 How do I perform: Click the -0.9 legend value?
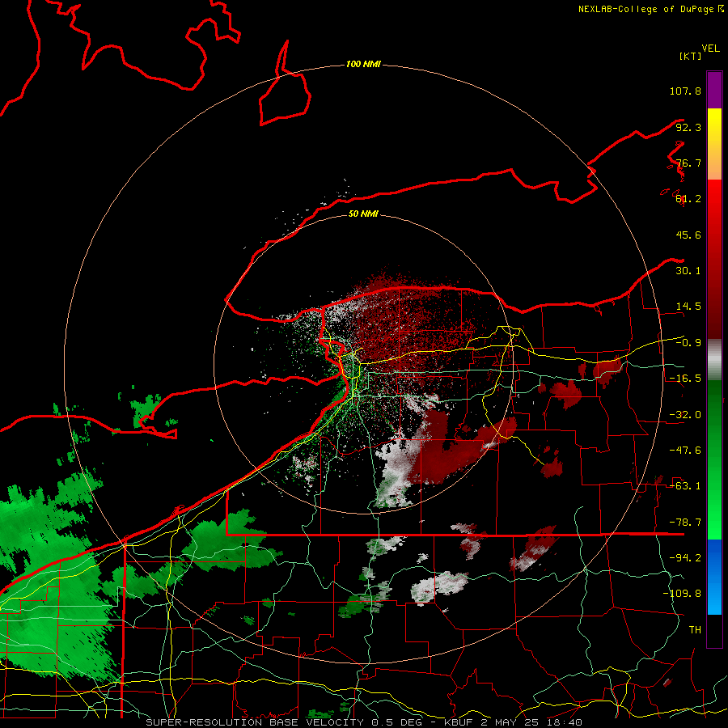[688, 343]
